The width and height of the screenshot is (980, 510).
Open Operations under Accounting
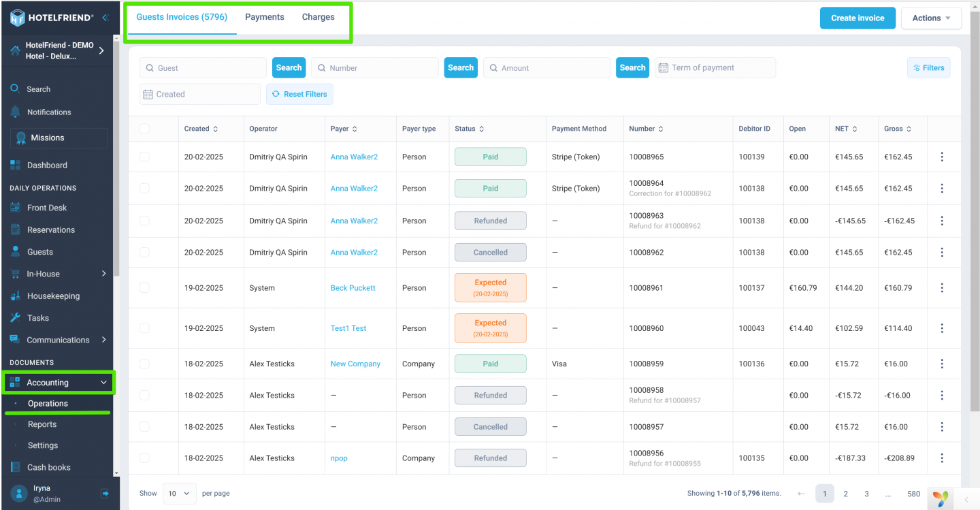(48, 404)
